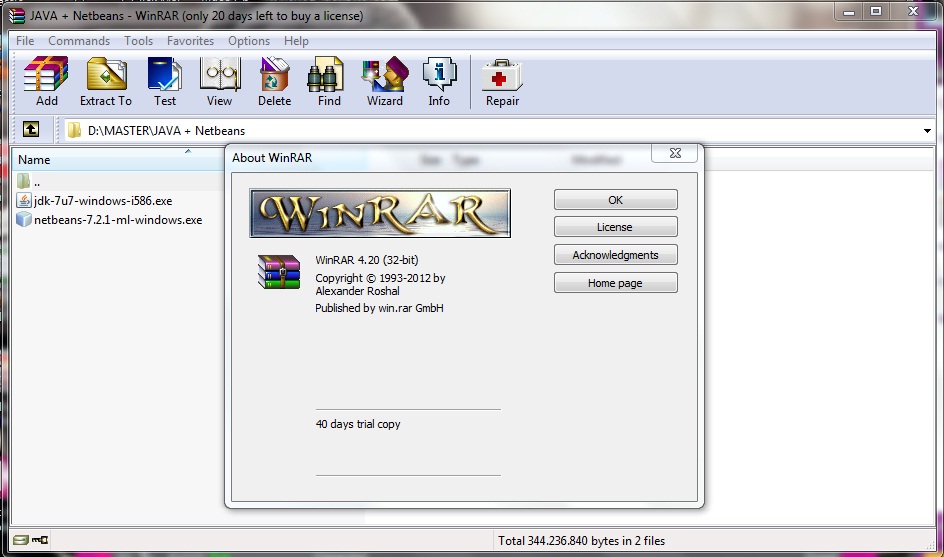
Task: Click the WinRAR books icon in About dialog
Action: (x=279, y=272)
